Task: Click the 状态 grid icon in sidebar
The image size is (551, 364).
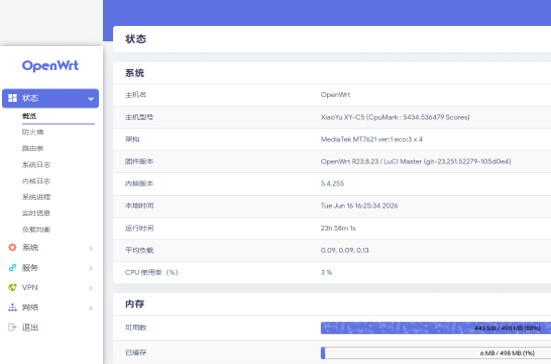Action: (x=12, y=98)
